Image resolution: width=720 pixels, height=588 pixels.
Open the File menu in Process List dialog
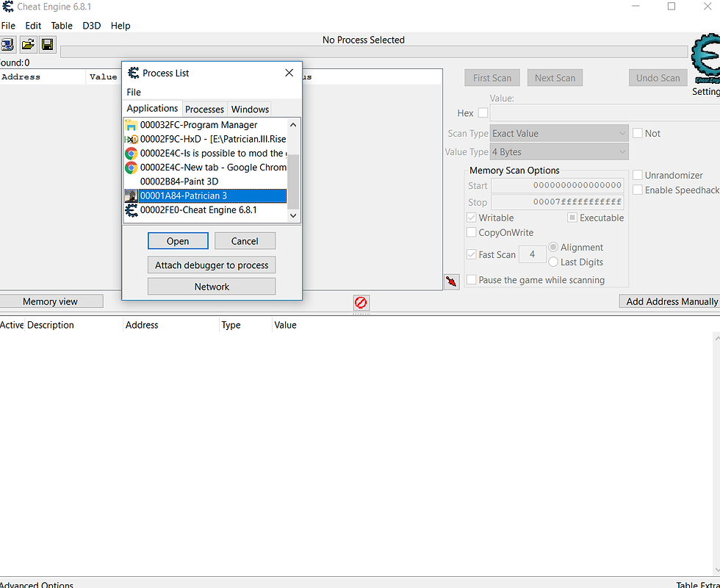[134, 92]
